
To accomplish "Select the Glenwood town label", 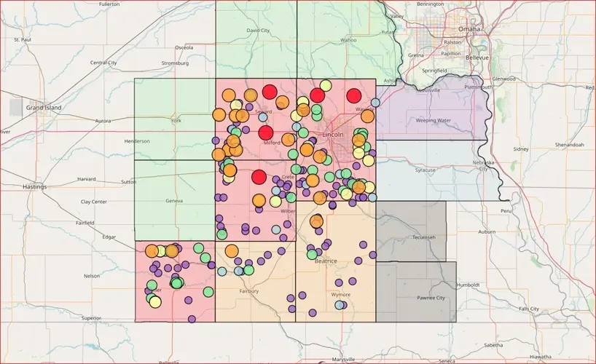I will (503, 79).
